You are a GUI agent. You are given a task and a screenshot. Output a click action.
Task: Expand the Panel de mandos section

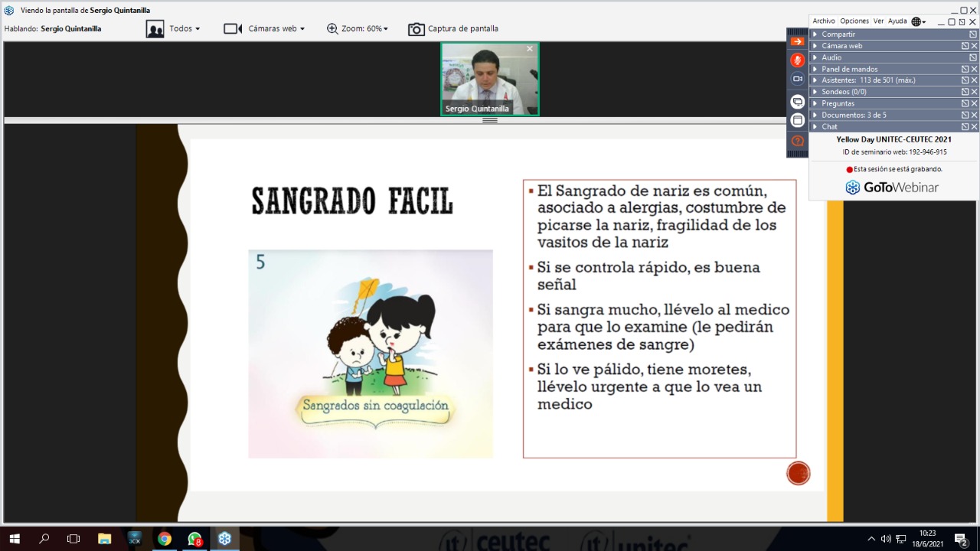(815, 69)
